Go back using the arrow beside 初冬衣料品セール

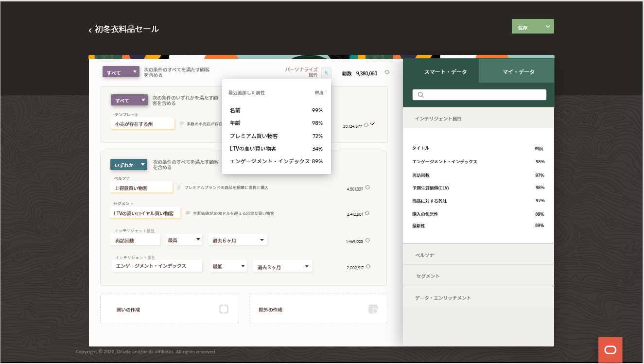click(90, 30)
